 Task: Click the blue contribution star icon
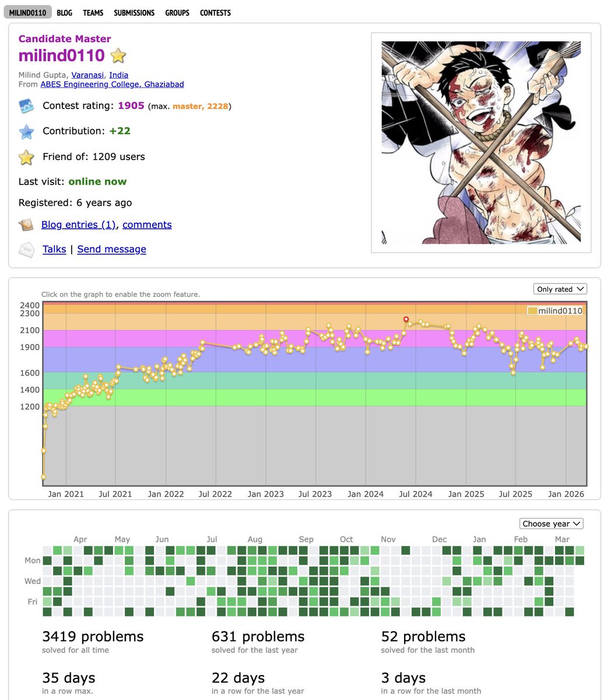[26, 132]
